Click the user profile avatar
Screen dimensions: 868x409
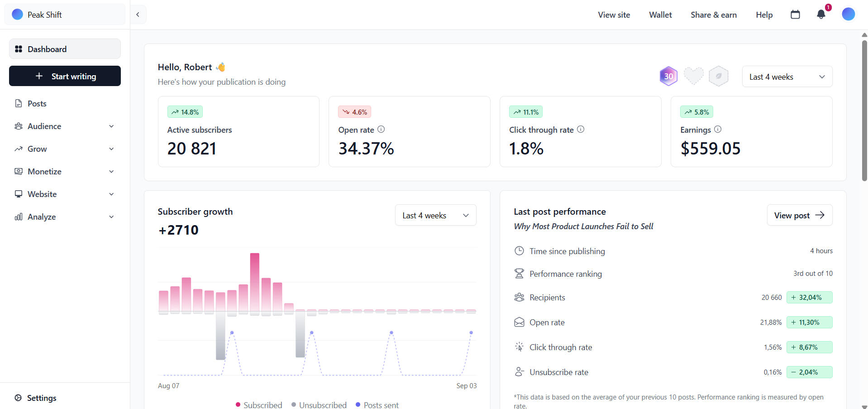pyautogui.click(x=848, y=14)
